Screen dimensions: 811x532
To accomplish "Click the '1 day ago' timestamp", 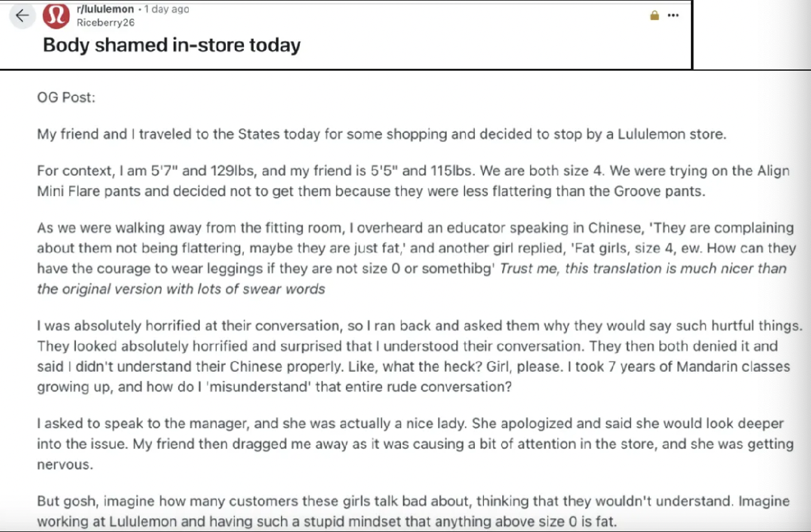I will pos(167,9).
